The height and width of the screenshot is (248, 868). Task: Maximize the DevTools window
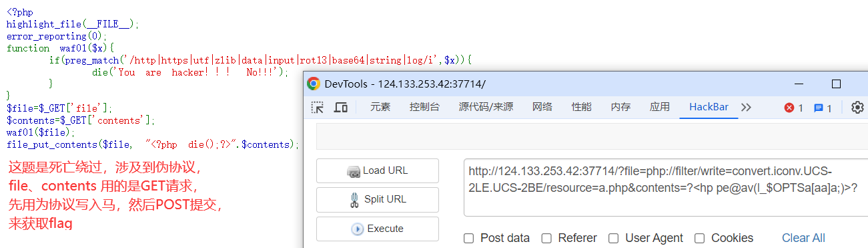click(836, 84)
